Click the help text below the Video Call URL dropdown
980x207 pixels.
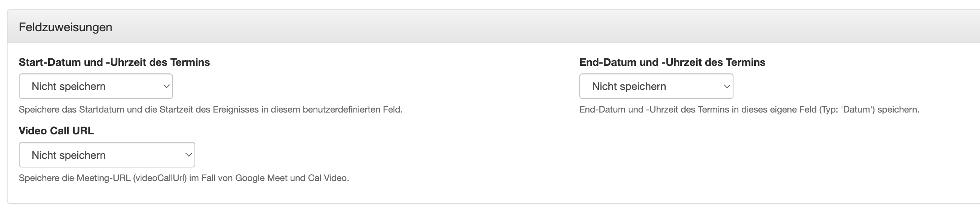(184, 178)
